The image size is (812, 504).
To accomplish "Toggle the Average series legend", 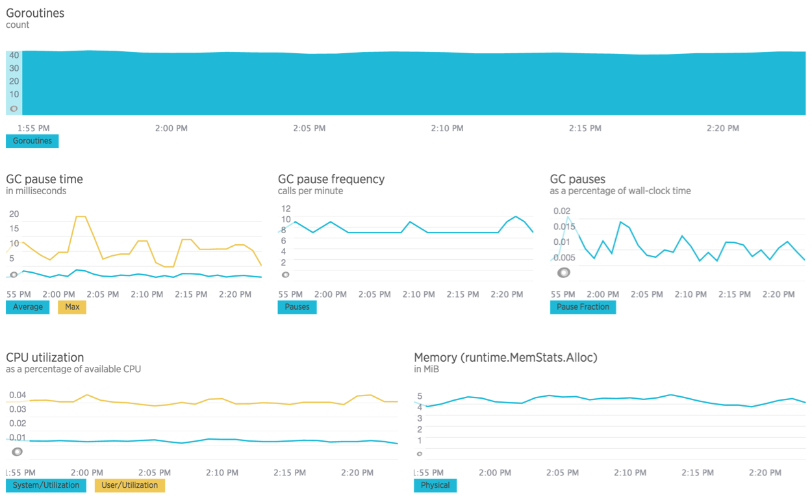I will point(28,307).
